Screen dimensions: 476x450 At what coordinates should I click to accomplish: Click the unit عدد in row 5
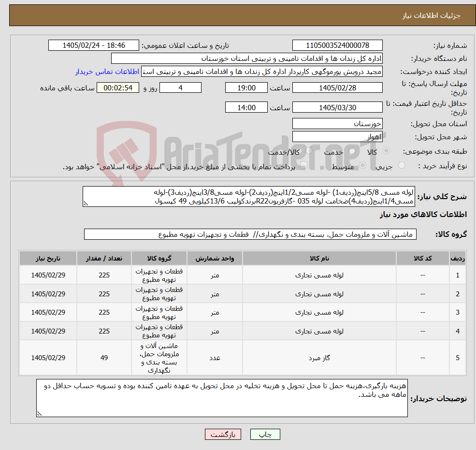click(215, 358)
